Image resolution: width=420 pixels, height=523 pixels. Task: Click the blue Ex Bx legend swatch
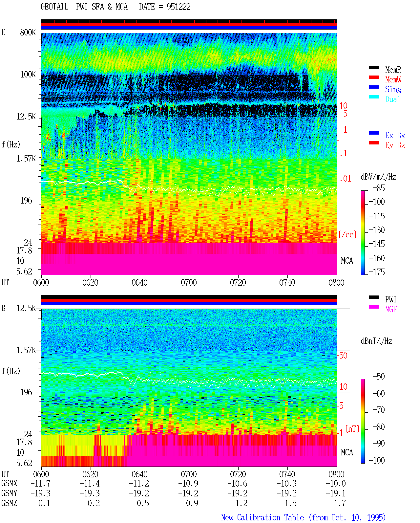tap(374, 133)
